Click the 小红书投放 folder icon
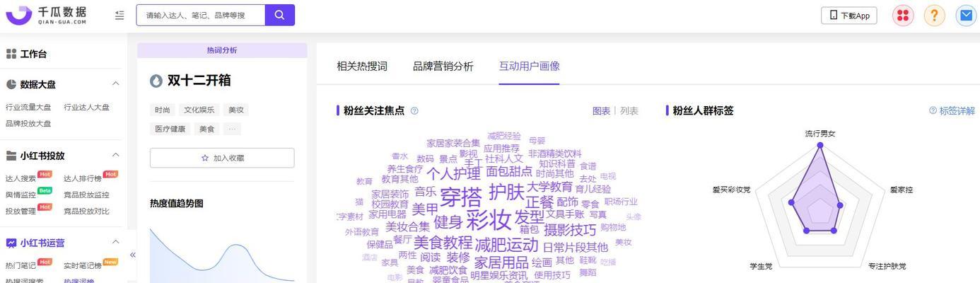The width and height of the screenshot is (980, 283). pos(11,156)
